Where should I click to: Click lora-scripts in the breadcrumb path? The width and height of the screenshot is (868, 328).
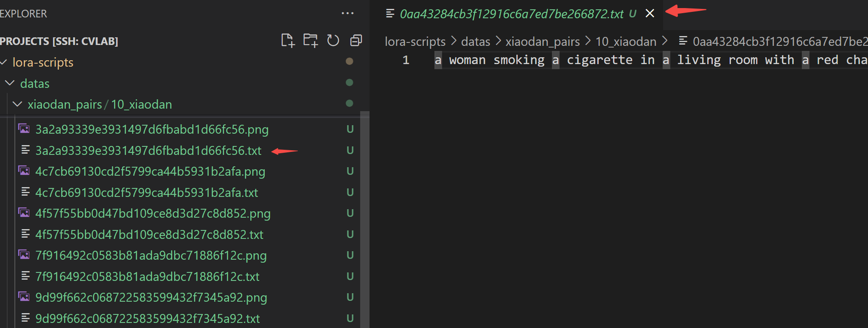pos(415,42)
